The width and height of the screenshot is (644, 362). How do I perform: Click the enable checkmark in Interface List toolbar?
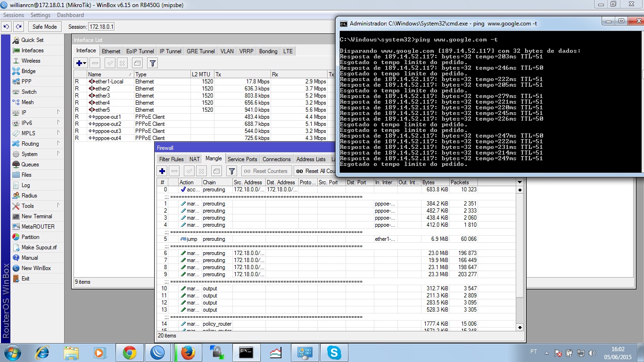click(x=110, y=63)
